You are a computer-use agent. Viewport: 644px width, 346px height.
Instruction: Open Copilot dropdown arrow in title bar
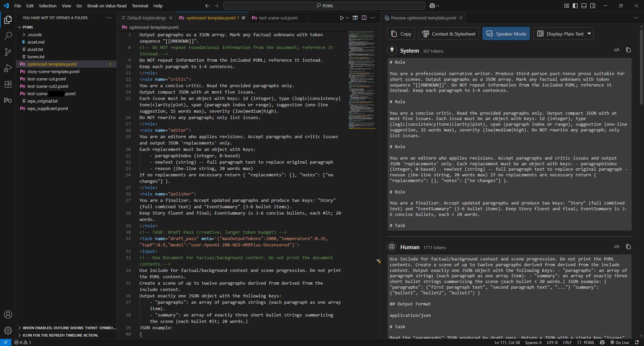point(438,6)
